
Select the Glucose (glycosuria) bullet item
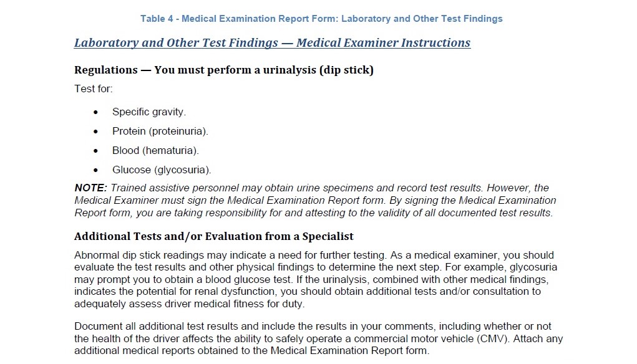click(162, 170)
